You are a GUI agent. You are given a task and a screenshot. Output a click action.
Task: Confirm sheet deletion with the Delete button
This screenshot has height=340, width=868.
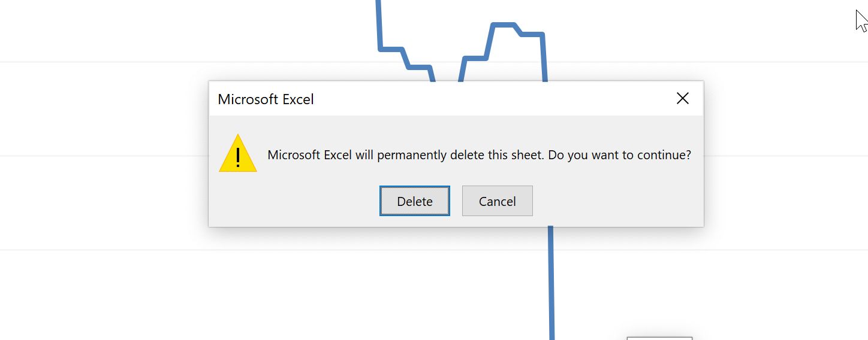click(x=414, y=201)
